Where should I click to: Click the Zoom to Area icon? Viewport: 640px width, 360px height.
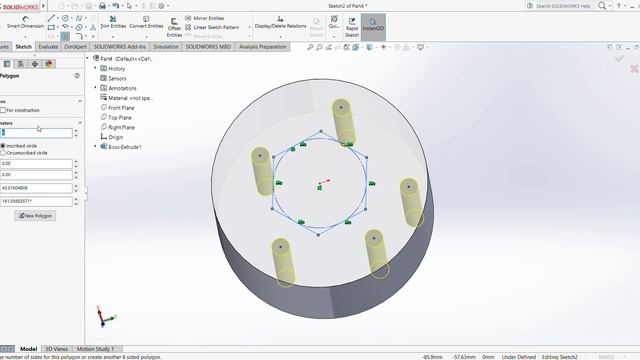(x=320, y=47)
